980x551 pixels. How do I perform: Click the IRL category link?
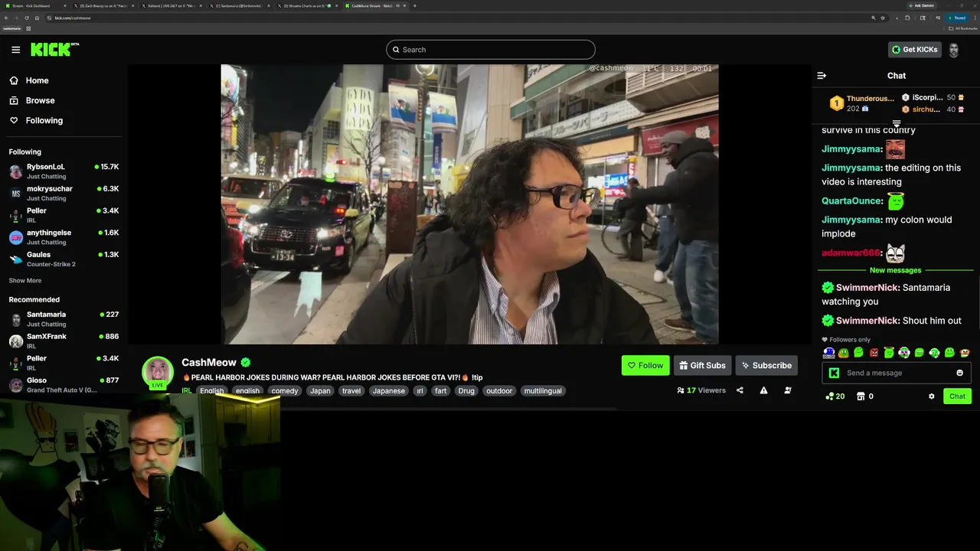click(x=186, y=390)
